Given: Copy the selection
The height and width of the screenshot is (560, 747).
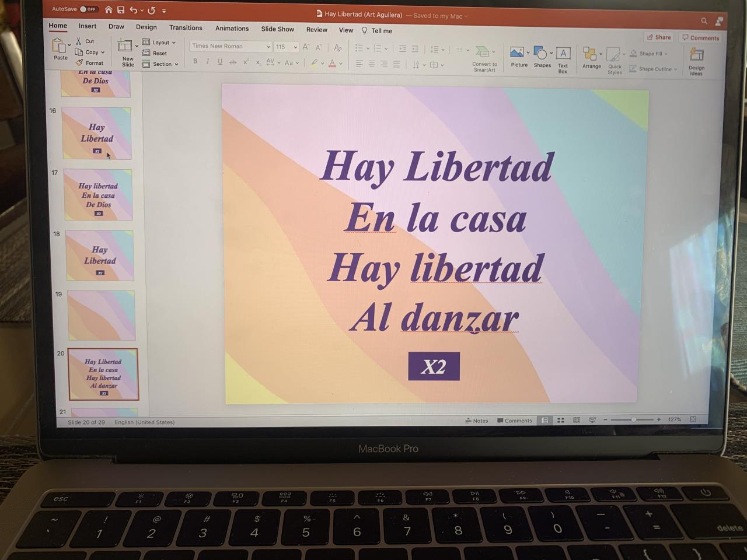Looking at the screenshot, I should pos(90,52).
